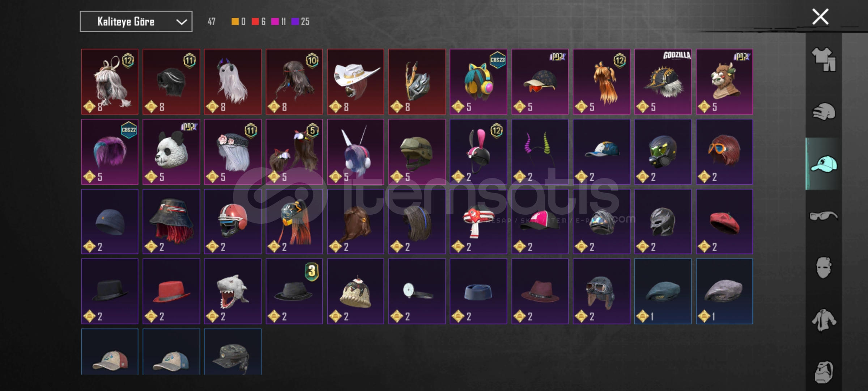
Task: Select the helmet category in sidebar
Action: pos(824,112)
